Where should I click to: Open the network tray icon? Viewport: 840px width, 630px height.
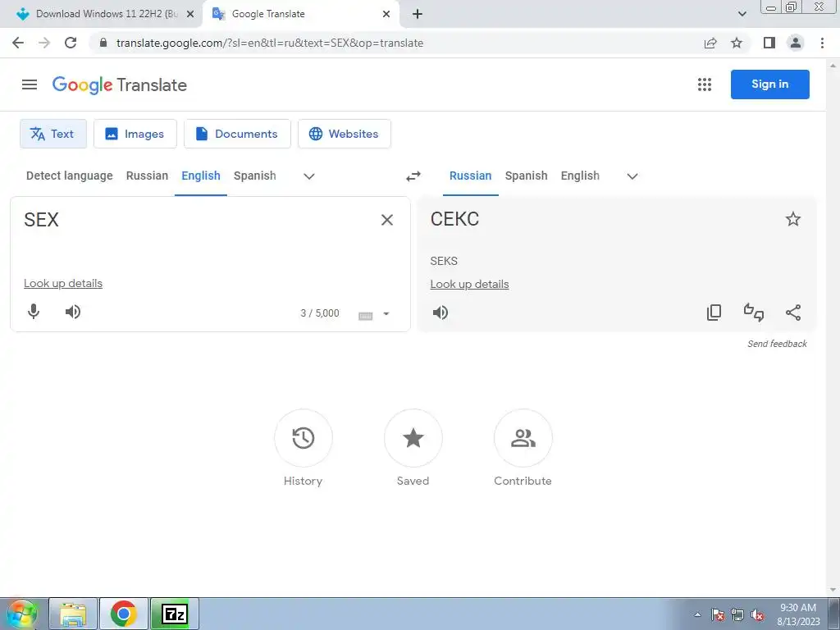[x=737, y=614]
